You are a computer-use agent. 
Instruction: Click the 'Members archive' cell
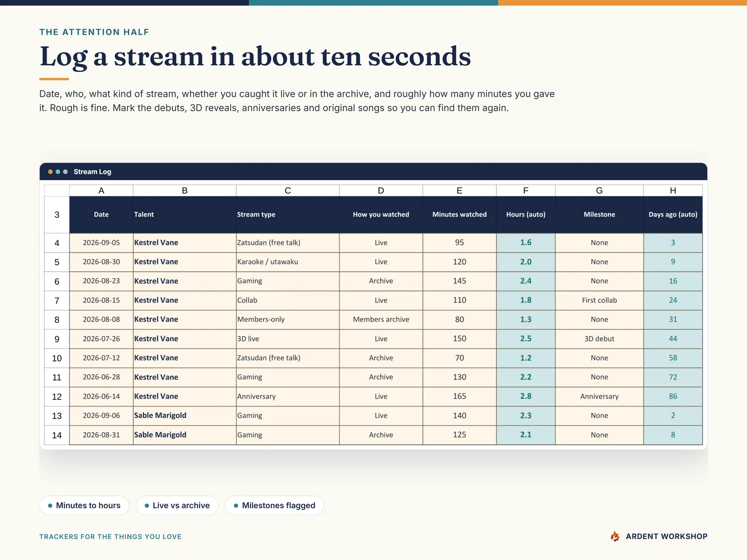(381, 319)
